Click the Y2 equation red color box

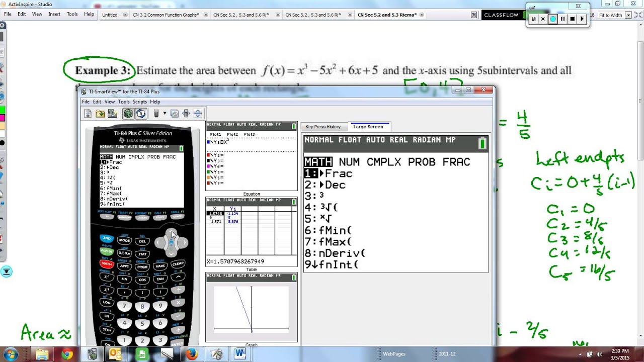click(x=208, y=155)
